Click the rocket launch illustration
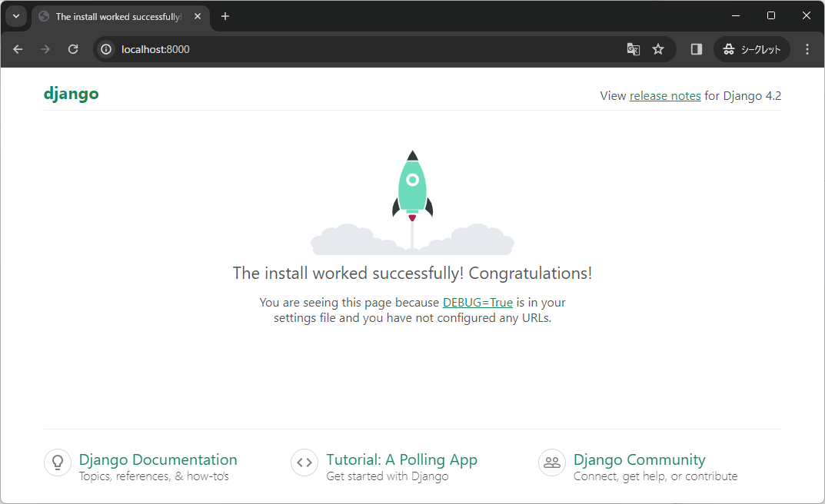 412,202
